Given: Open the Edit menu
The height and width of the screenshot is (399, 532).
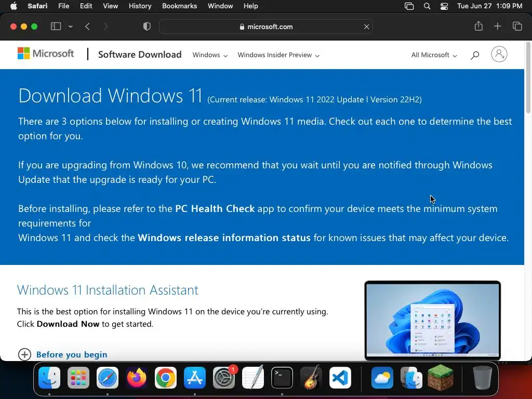Looking at the screenshot, I should pos(86,6).
